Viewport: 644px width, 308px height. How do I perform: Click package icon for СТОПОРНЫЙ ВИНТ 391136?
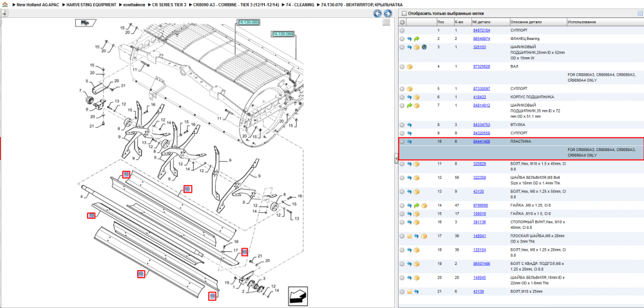coord(417,222)
